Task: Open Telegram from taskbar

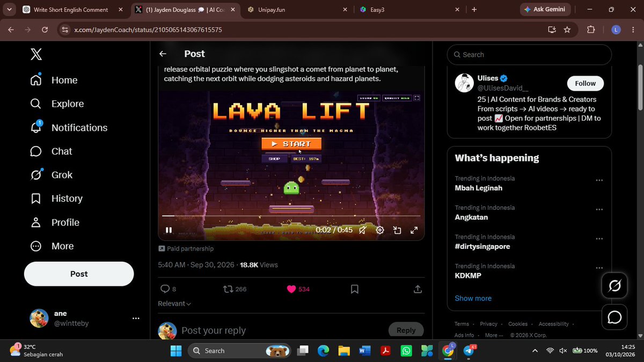Action: (469, 351)
